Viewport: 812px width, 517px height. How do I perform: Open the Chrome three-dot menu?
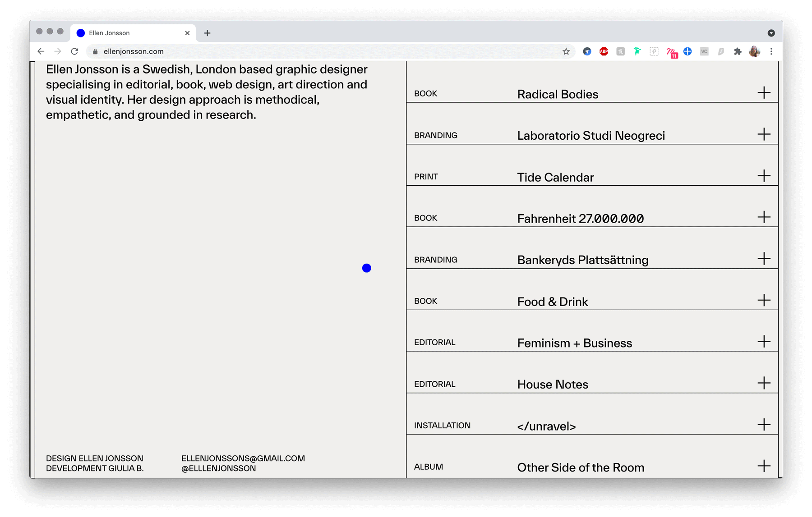click(771, 51)
